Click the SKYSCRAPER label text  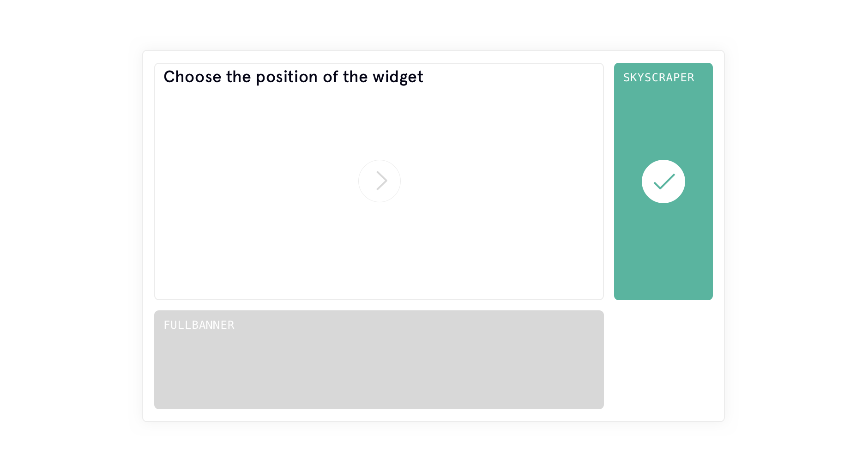(659, 78)
